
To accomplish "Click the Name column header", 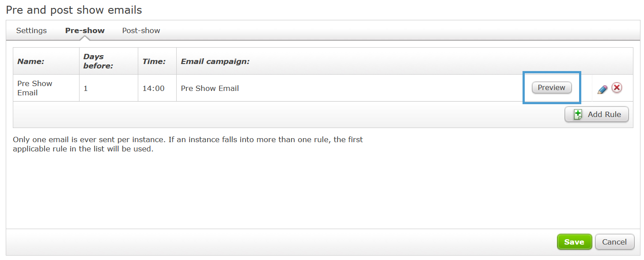I will pyautogui.click(x=31, y=61).
